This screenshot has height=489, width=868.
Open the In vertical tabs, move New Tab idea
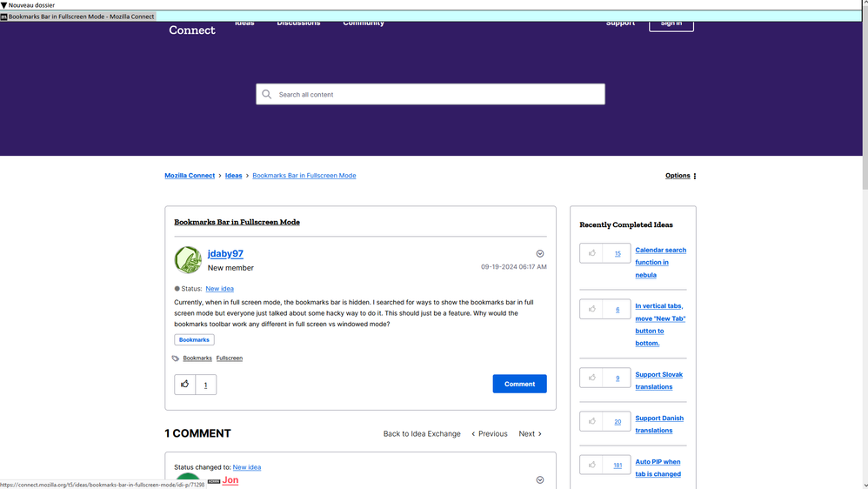pyautogui.click(x=660, y=325)
